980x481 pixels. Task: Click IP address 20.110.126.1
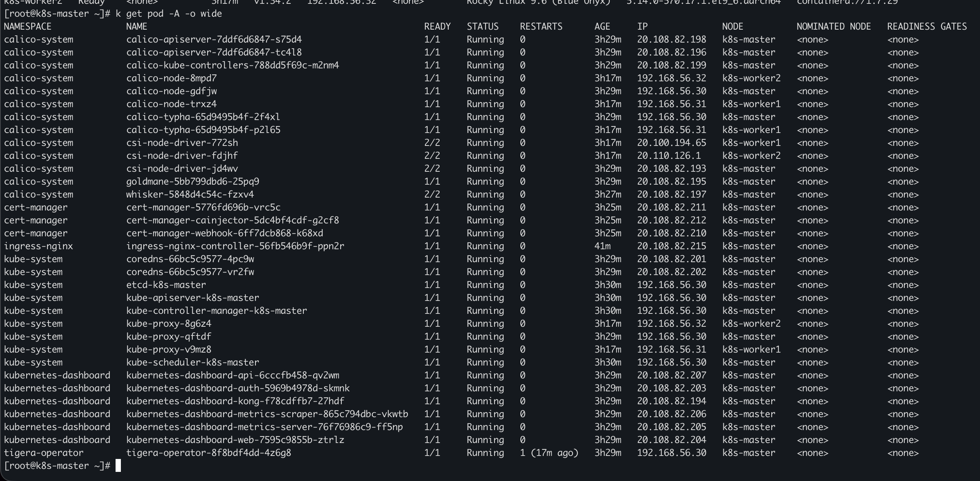(x=669, y=156)
